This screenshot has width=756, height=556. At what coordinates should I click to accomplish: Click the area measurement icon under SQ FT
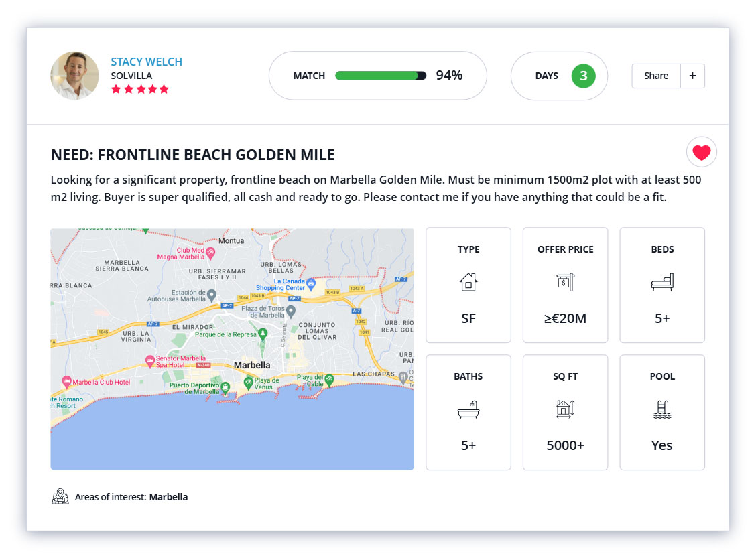point(565,409)
